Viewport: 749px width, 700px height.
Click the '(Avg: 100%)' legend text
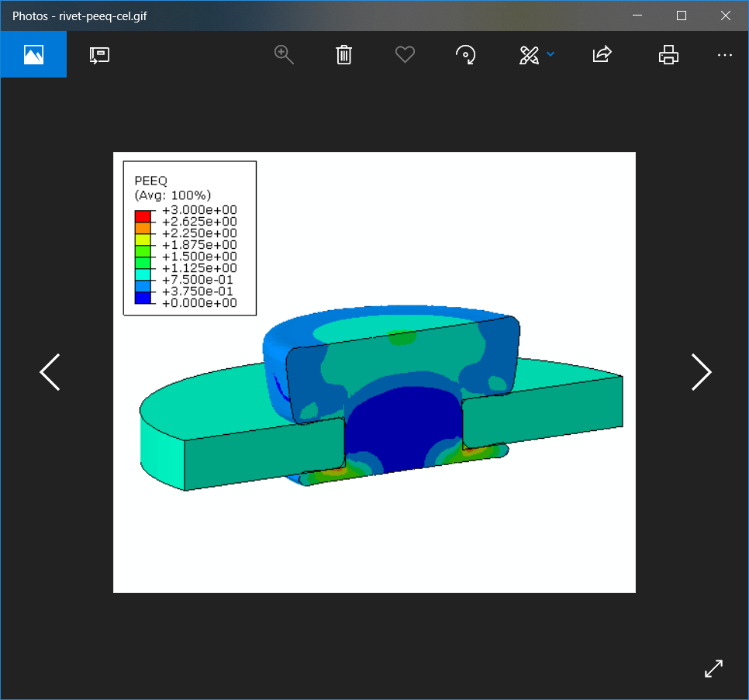pyautogui.click(x=173, y=195)
